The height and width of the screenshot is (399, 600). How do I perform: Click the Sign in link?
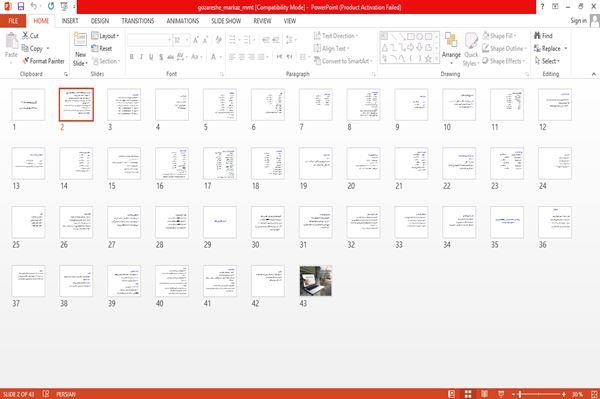coord(578,21)
